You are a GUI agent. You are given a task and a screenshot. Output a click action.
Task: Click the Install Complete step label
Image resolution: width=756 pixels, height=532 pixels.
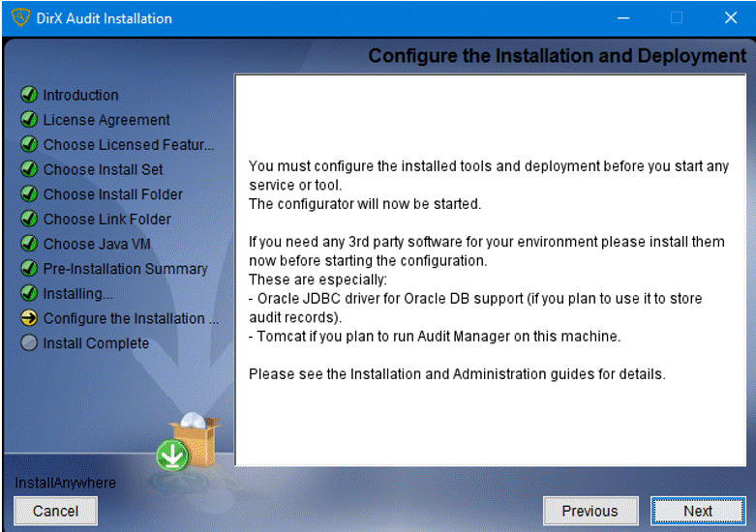click(96, 343)
